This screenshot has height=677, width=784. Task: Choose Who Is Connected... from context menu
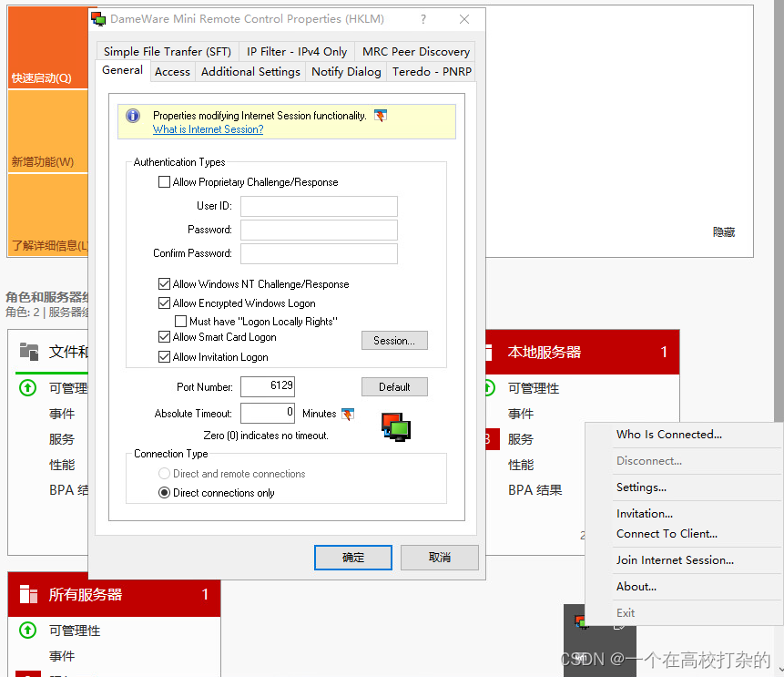pos(683,435)
